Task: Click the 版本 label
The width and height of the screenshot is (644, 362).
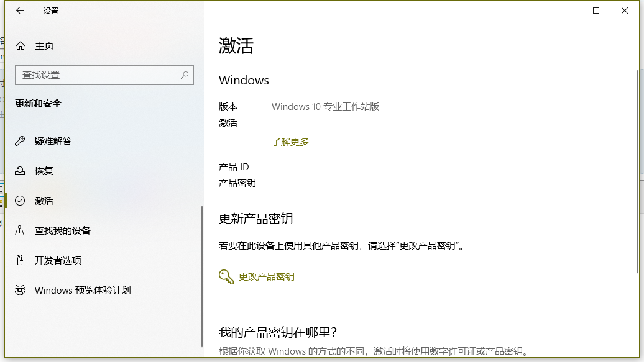Action: tap(228, 107)
